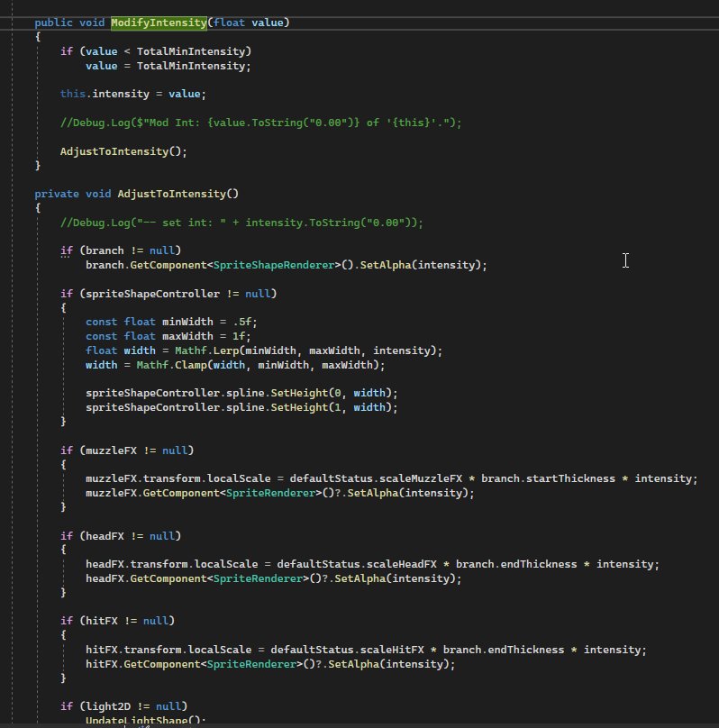This screenshot has height=728, width=719.
Task: Click the startThickness property of branch
Action: [x=570, y=478]
